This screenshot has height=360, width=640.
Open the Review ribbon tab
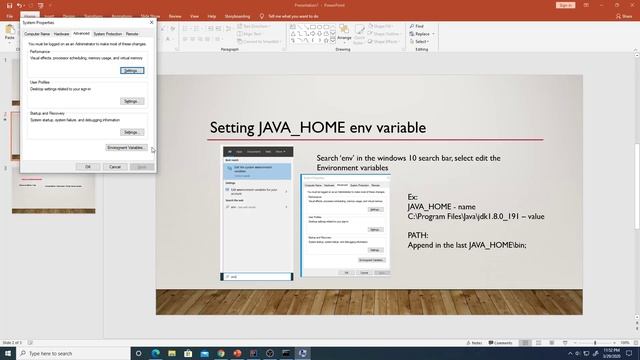(175, 16)
